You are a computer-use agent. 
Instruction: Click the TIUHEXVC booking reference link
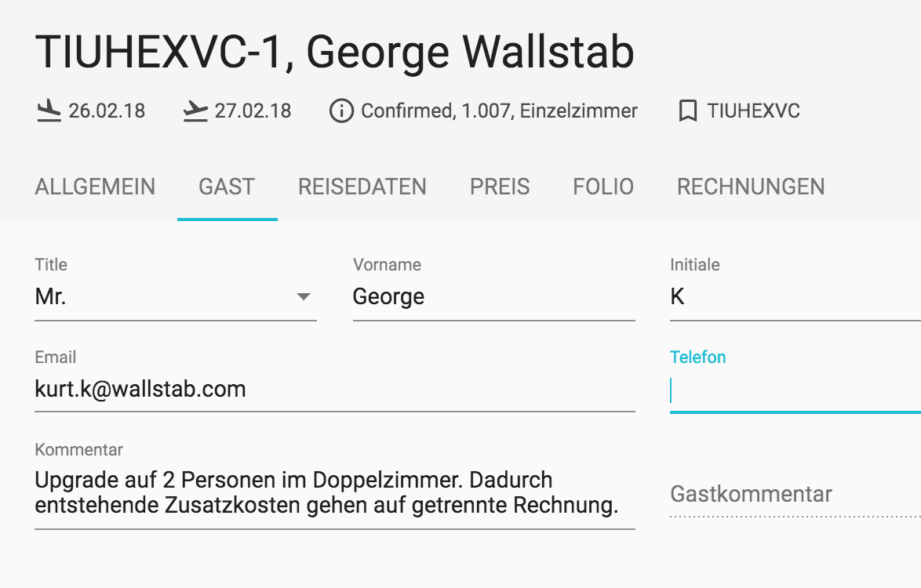[x=753, y=111]
